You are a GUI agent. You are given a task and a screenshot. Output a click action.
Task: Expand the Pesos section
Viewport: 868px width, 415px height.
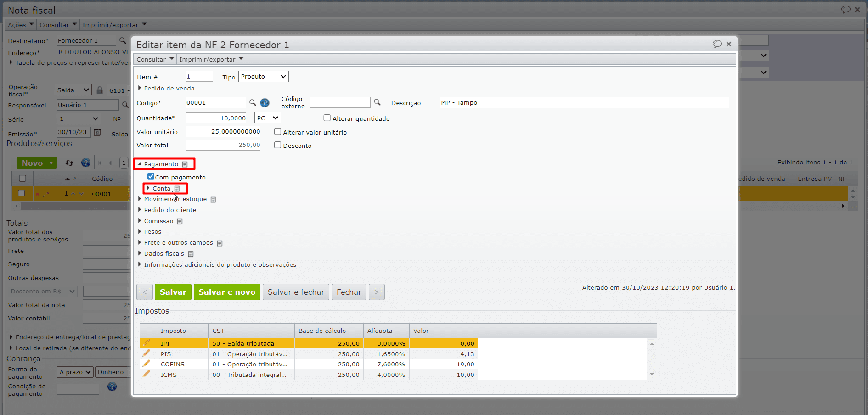[x=140, y=231]
